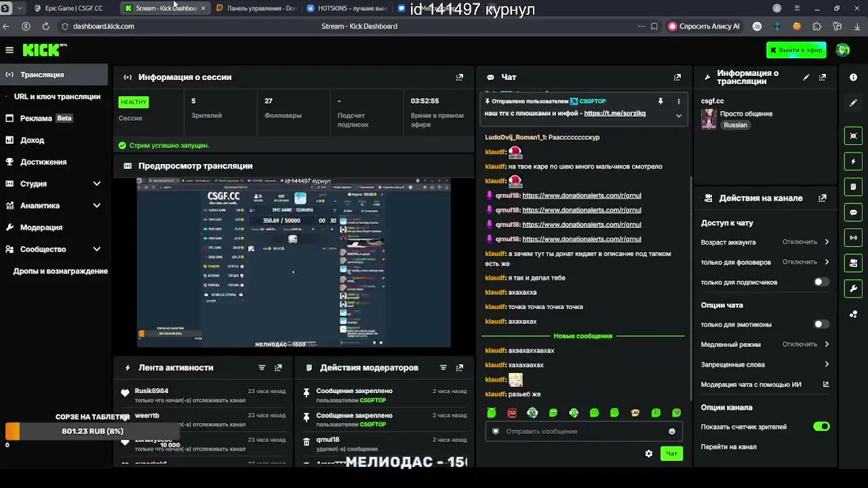Toggle subscribers-only chat
The width and height of the screenshot is (868, 488).
821,282
